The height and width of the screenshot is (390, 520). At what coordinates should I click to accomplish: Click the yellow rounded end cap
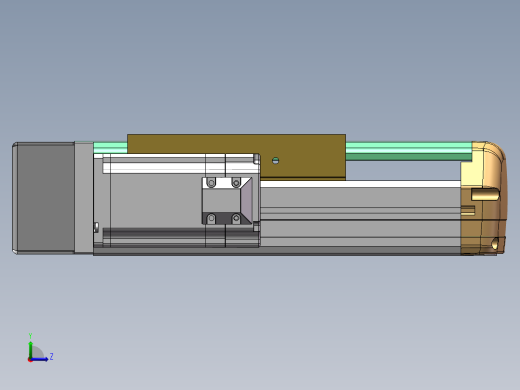click(484, 198)
